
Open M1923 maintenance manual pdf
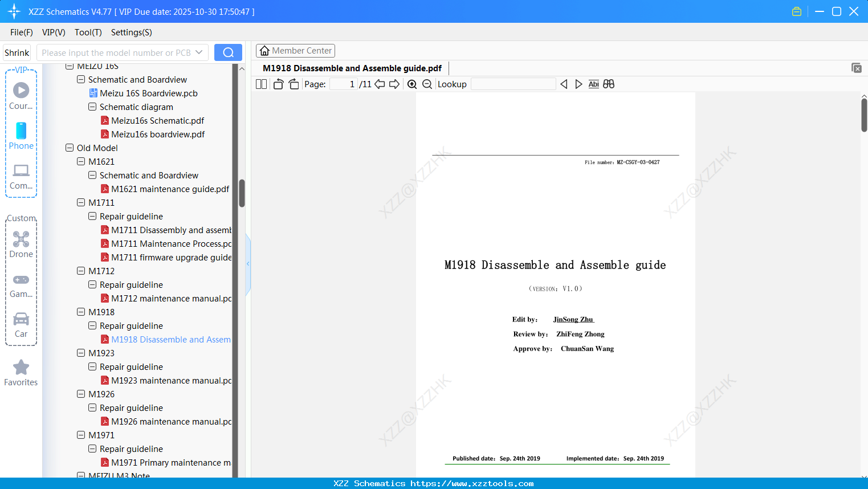click(x=166, y=381)
